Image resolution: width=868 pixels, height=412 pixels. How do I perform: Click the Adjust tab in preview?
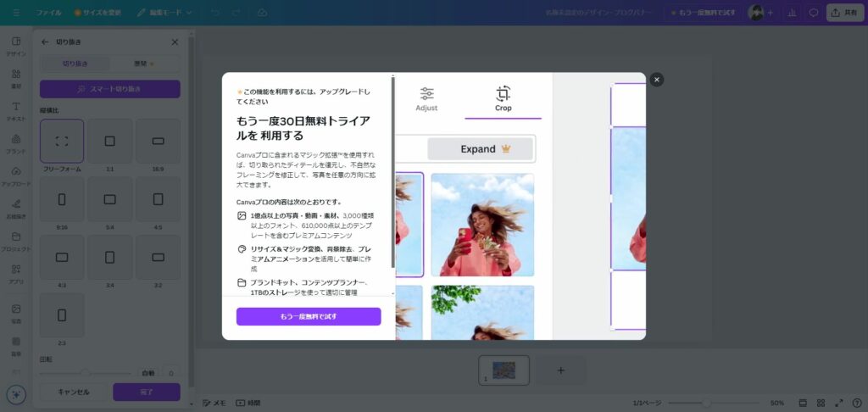tap(426, 100)
